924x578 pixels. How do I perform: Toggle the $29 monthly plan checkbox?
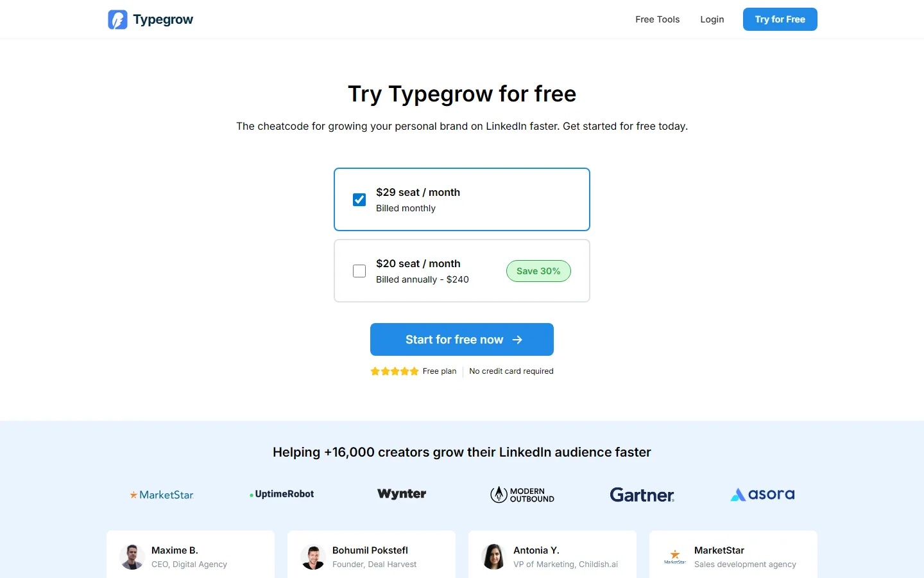click(x=359, y=200)
